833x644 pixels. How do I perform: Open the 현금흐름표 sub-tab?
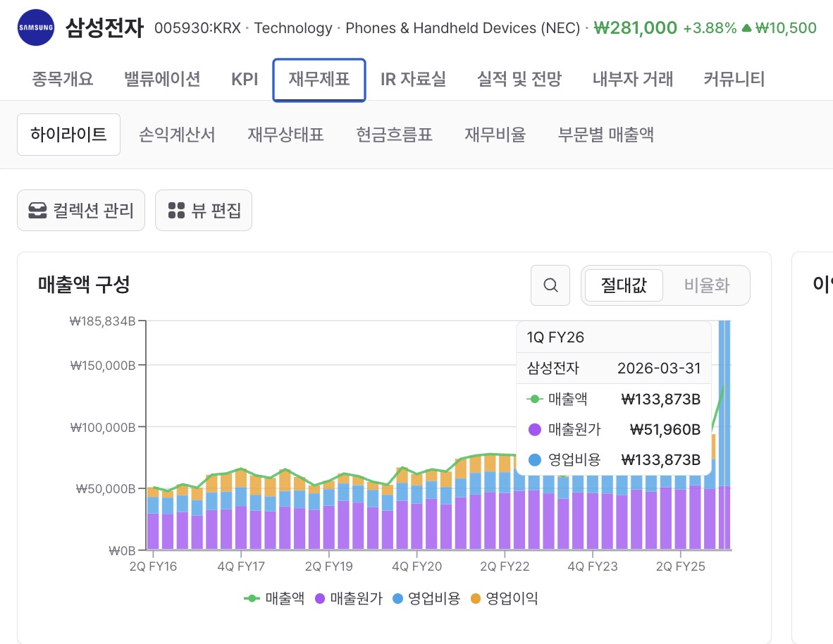pos(394,135)
